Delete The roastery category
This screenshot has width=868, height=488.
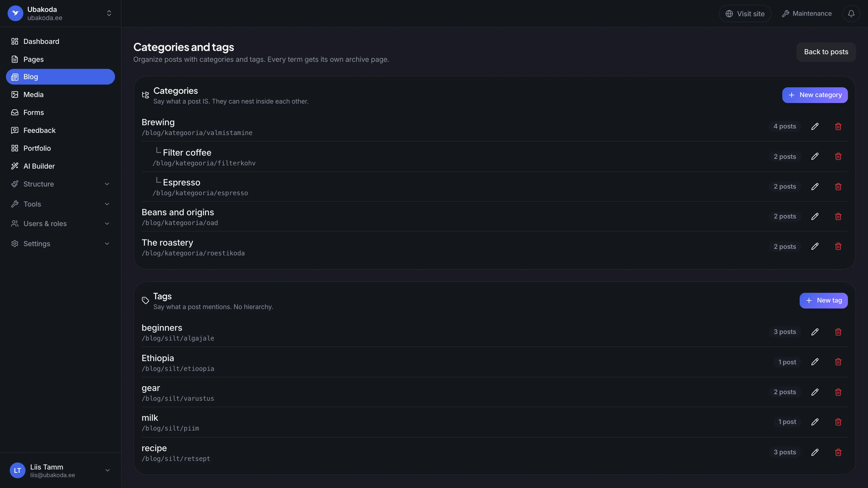click(x=838, y=246)
